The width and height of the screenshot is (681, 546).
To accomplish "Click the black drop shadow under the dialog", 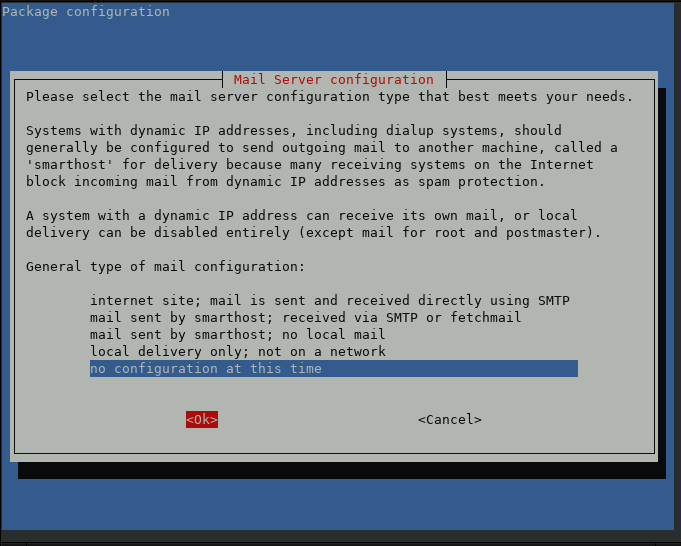I will (341, 470).
